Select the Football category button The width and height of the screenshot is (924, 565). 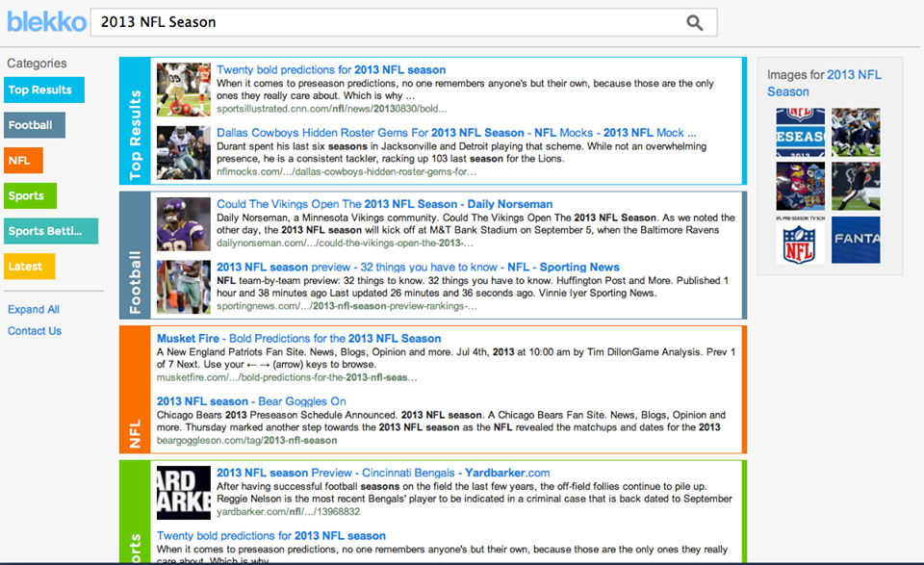(x=35, y=125)
